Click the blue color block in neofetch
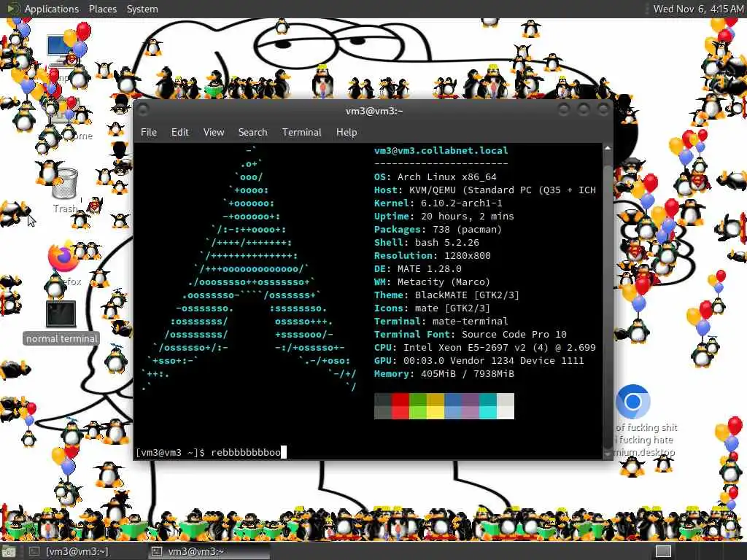 point(453,406)
